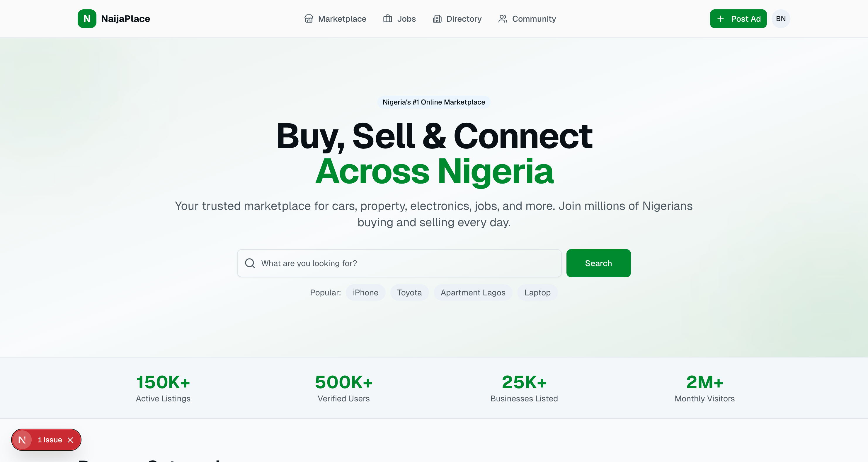Click the plus icon in Post Ad
The height and width of the screenshot is (462, 868).
pos(720,19)
